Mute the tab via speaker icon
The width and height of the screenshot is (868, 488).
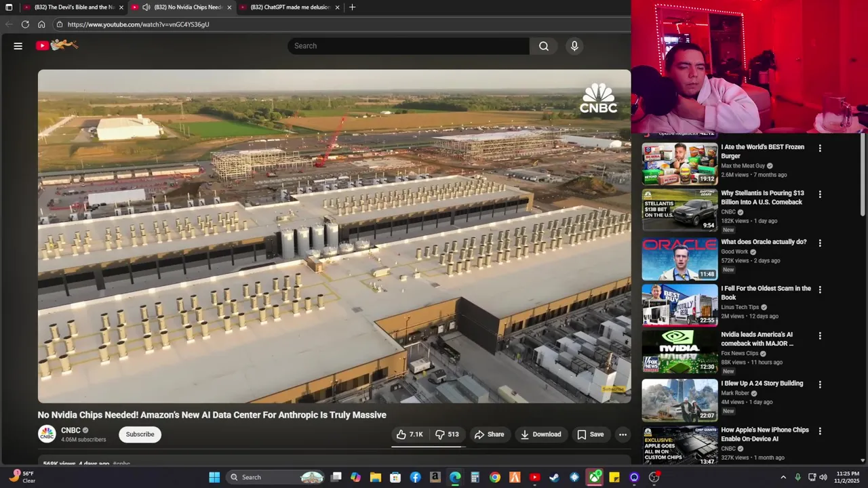(146, 7)
